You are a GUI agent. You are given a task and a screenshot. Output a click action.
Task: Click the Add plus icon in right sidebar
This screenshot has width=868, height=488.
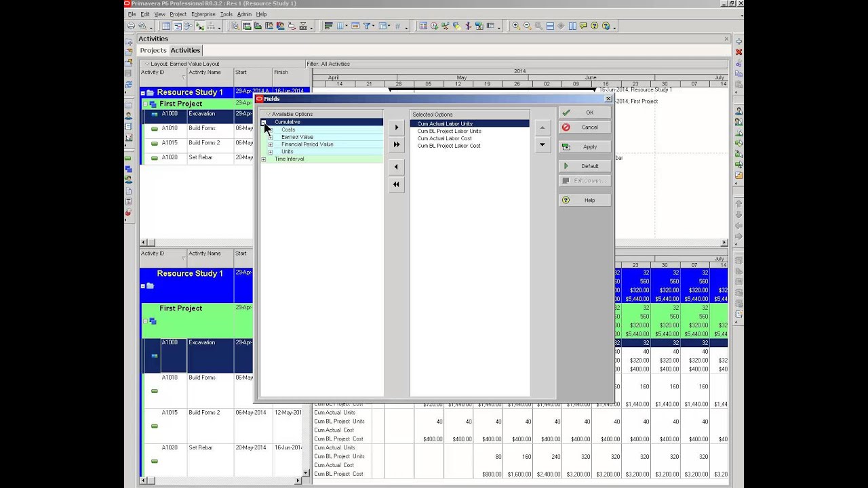pos(738,41)
